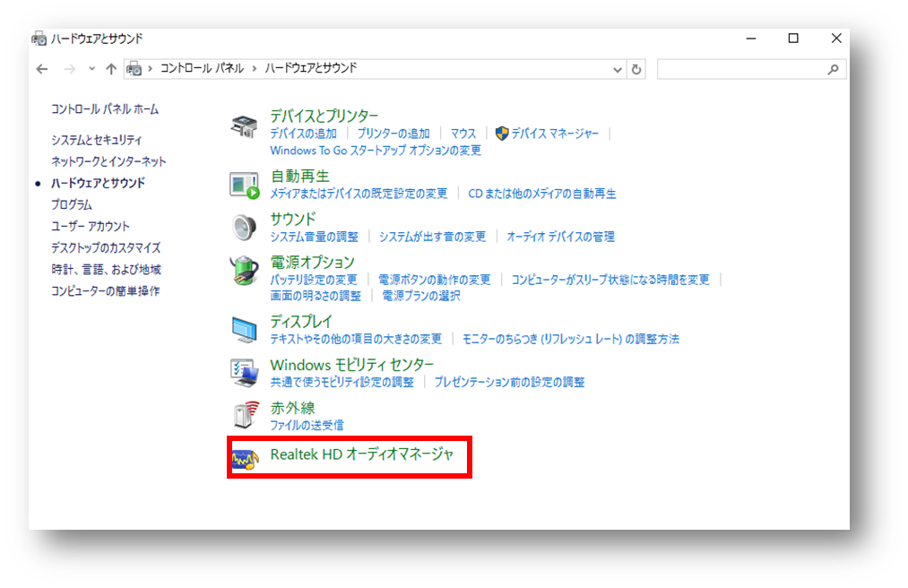The image size is (908, 588).
Task: Click システムが出す音の変更 link
Action: click(433, 237)
